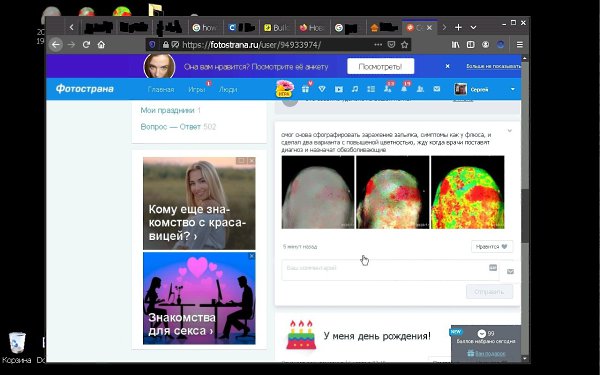The image size is (600, 375).
Task: Expand the profile dropdown arrow next to Сергей
Action: coord(513,89)
